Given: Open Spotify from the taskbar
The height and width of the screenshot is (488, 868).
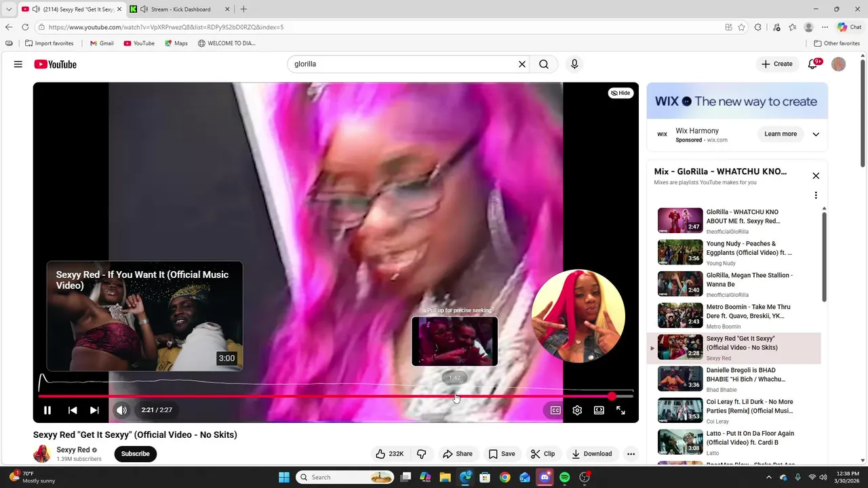Looking at the screenshot, I should pyautogui.click(x=564, y=477).
